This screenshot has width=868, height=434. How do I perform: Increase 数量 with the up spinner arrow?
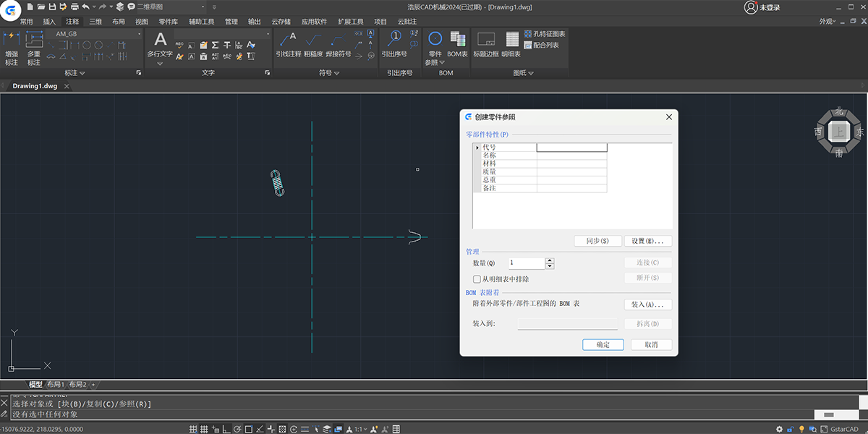click(x=550, y=260)
